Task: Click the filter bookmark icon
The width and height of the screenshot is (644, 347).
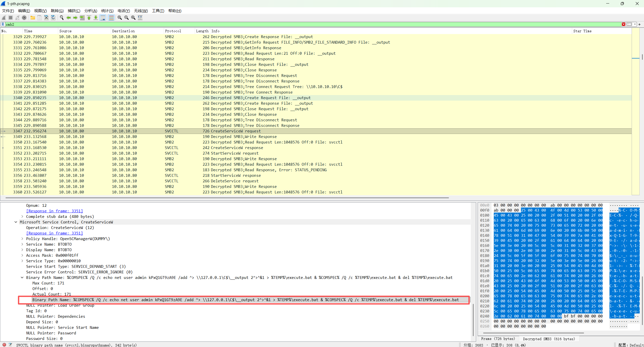Action: click(3, 24)
